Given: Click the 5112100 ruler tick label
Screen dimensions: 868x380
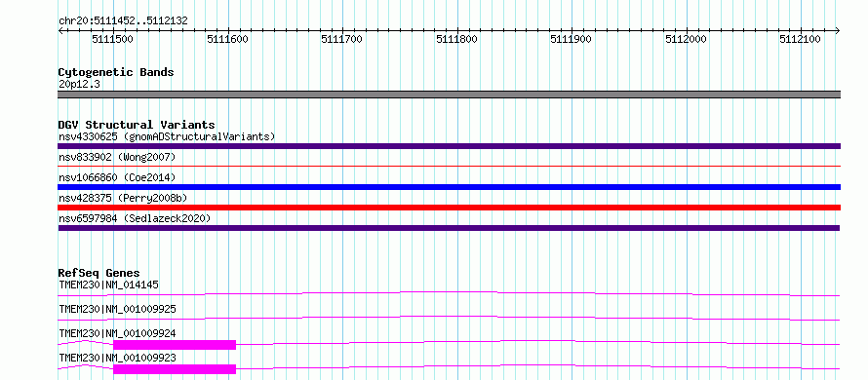Looking at the screenshot, I should click(800, 39).
